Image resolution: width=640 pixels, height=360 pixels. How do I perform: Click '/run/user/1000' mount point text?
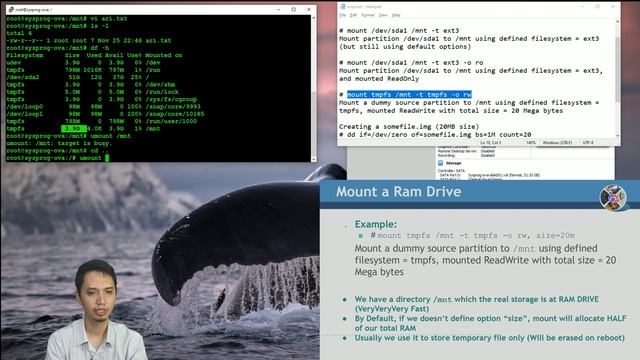pos(171,121)
